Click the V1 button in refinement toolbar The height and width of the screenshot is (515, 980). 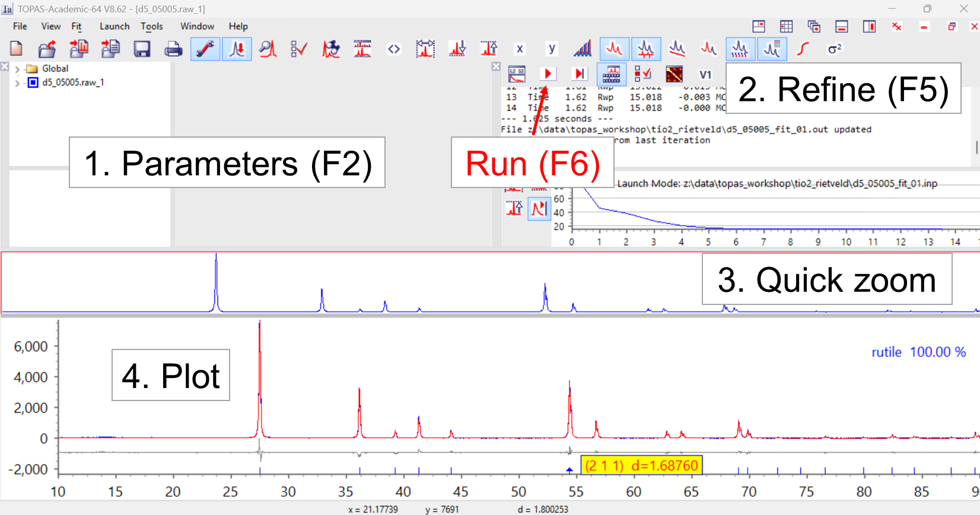click(x=705, y=74)
